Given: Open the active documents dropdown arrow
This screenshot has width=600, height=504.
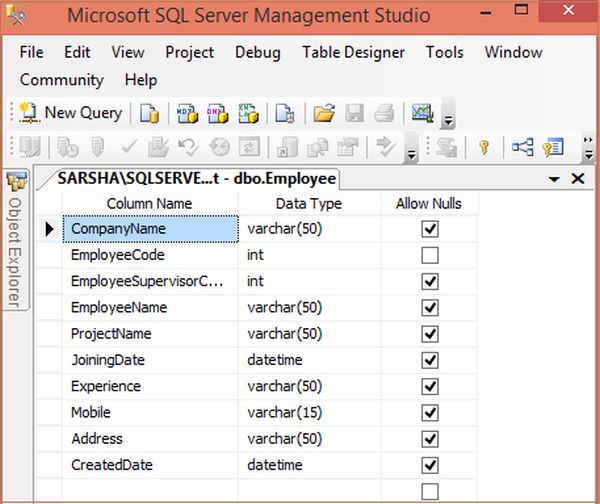Looking at the screenshot, I should point(554,179).
